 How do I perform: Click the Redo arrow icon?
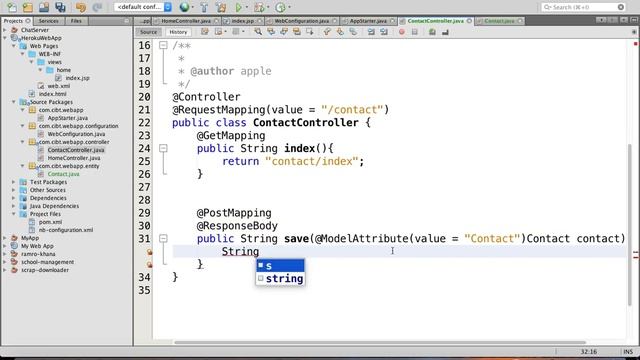(x=97, y=7)
